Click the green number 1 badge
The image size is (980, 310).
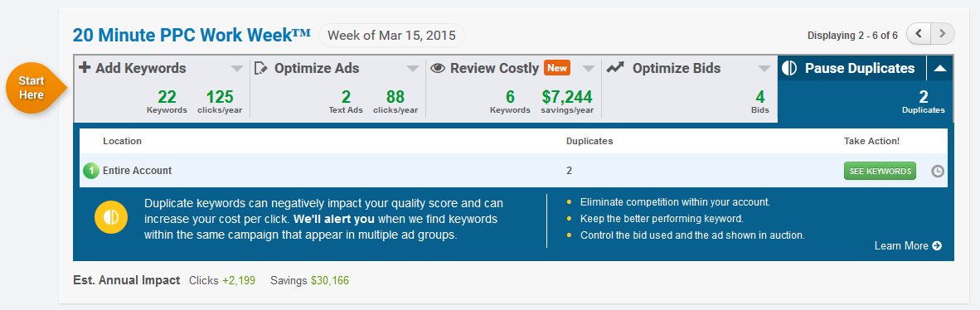(x=90, y=171)
